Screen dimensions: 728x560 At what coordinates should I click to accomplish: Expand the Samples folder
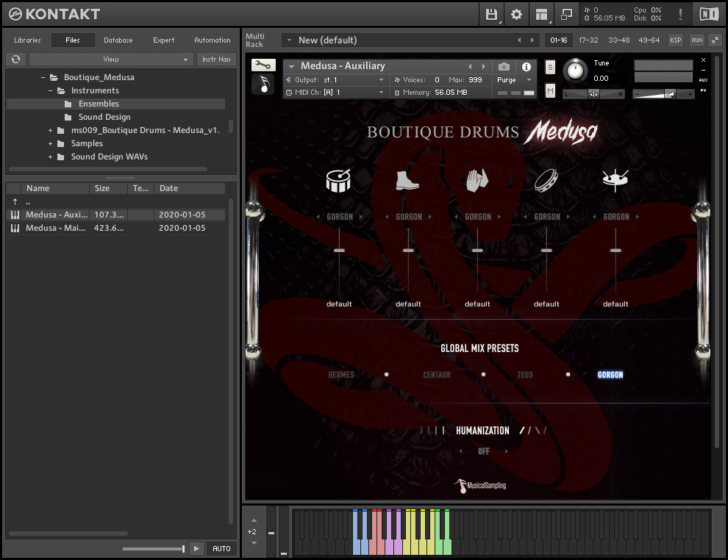coord(51,143)
